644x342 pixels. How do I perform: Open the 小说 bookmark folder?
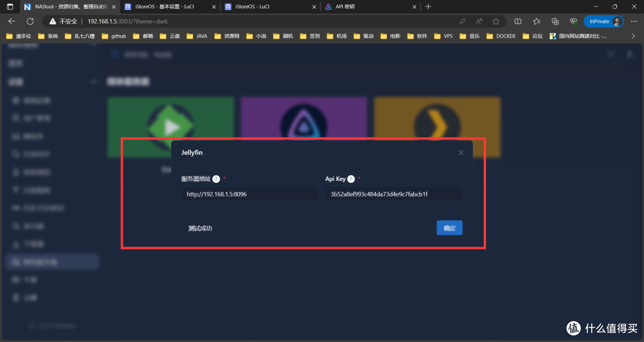coord(256,36)
